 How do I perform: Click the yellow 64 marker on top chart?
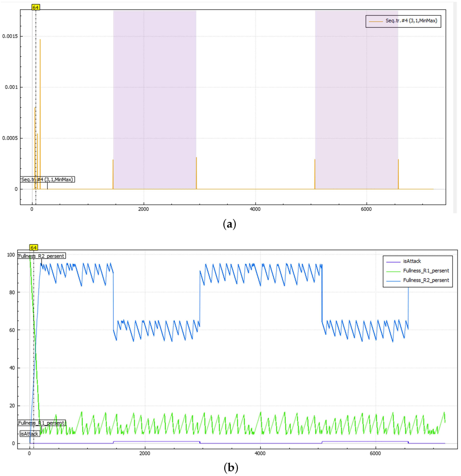(x=36, y=8)
